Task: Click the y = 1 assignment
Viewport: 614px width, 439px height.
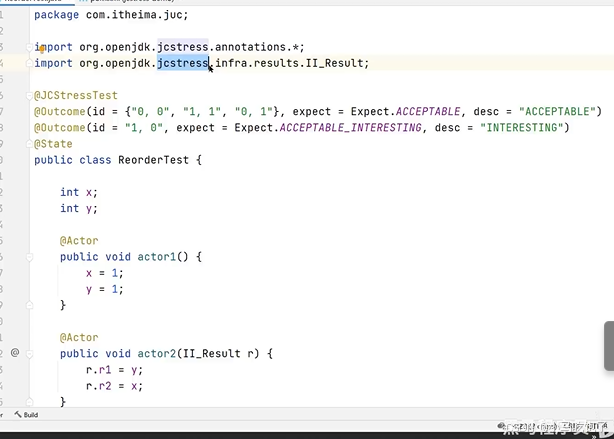Action: 105,289
